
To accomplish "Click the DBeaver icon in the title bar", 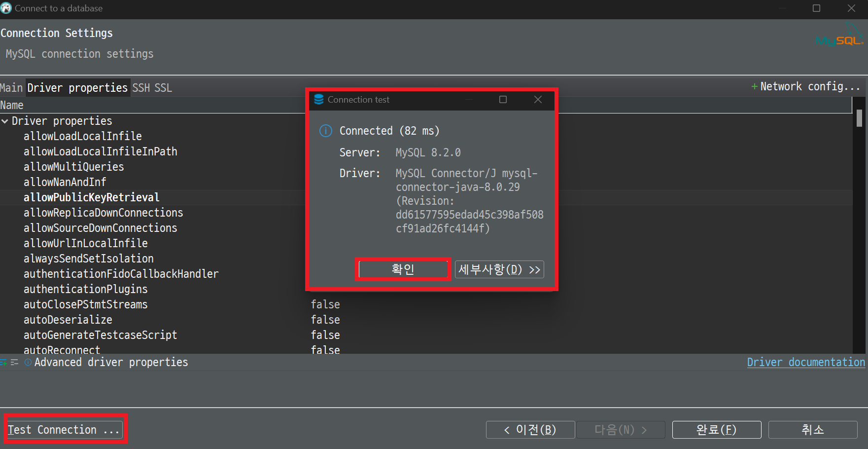I will [6, 8].
